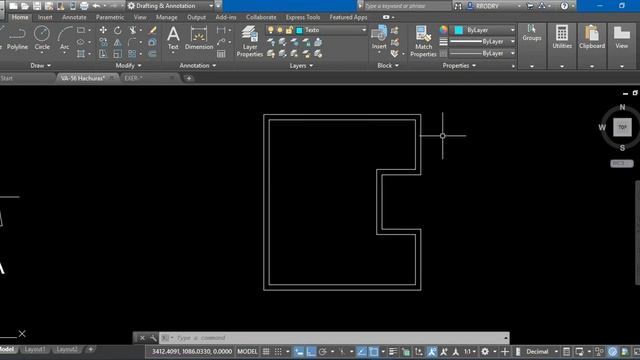The width and height of the screenshot is (640, 360).
Task: Switch to the Parametric ribbon tab
Action: (109, 17)
